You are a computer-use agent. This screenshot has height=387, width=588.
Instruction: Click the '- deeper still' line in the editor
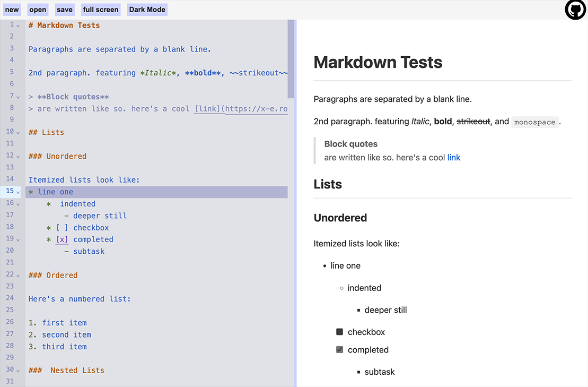click(95, 216)
